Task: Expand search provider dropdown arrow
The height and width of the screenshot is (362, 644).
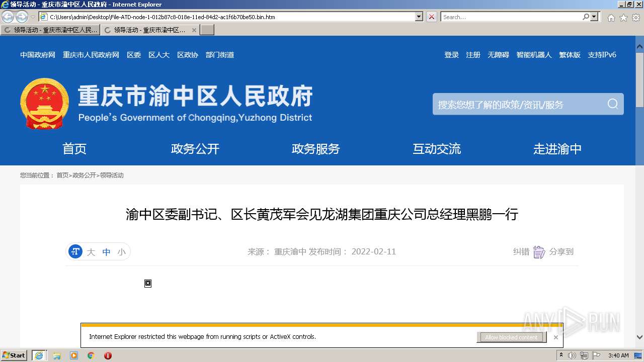Action: pos(595,17)
